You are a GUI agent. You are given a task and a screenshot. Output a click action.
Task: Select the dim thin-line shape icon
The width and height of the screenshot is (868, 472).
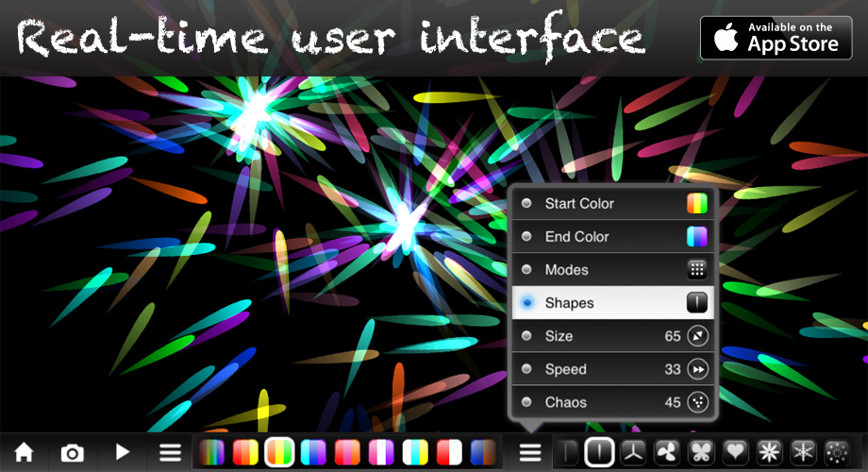[567, 452]
